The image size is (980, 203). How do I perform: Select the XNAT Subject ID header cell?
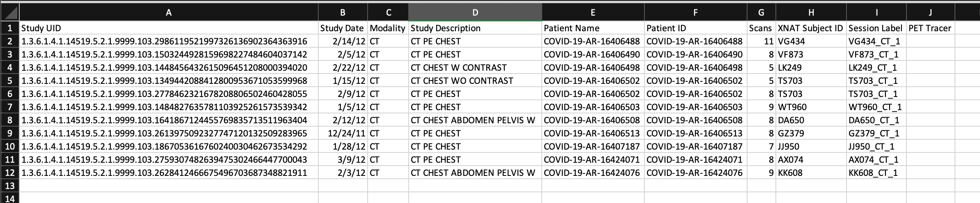click(x=810, y=28)
